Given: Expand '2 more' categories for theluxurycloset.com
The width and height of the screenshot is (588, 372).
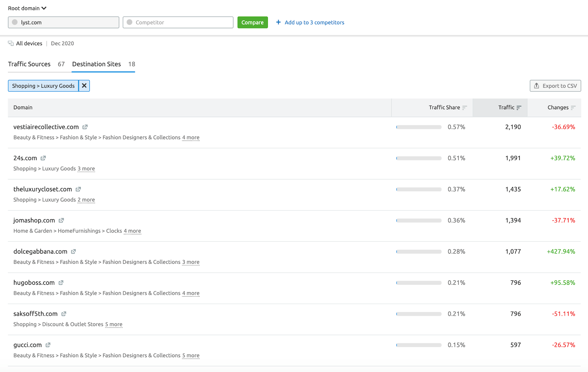Looking at the screenshot, I should (86, 200).
